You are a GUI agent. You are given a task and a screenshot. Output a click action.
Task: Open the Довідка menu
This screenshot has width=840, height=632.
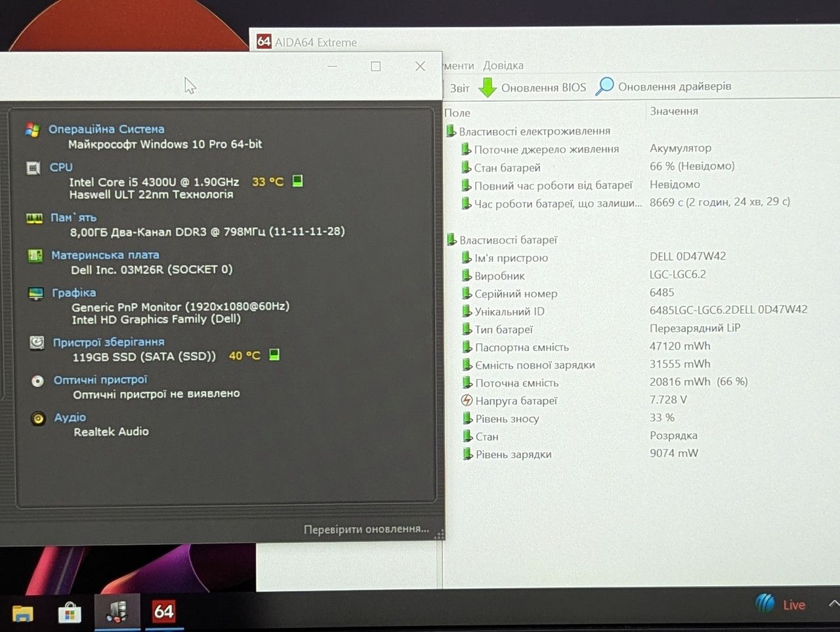pyautogui.click(x=503, y=66)
